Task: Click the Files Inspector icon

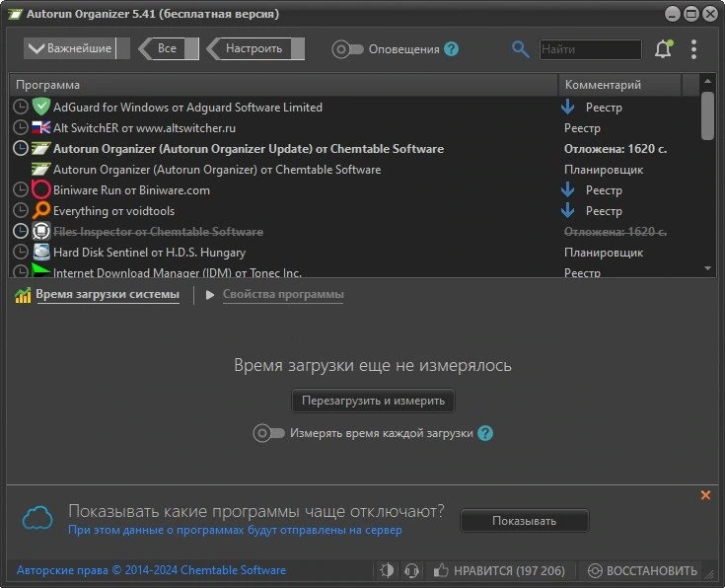Action: pyautogui.click(x=41, y=231)
